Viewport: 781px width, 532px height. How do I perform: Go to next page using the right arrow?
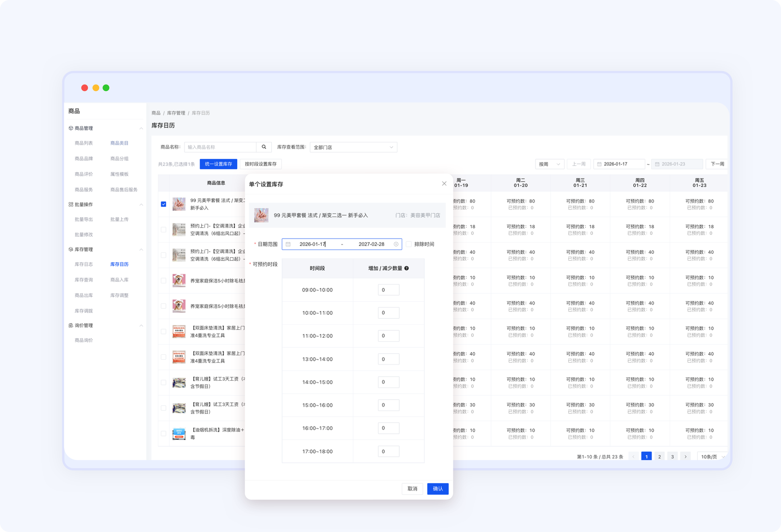[685, 457]
